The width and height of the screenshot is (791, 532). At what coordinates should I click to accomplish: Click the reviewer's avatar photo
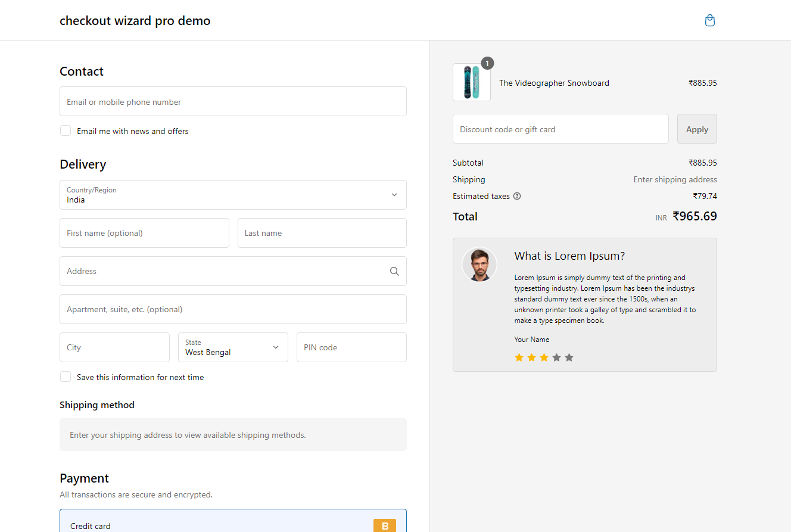479,265
